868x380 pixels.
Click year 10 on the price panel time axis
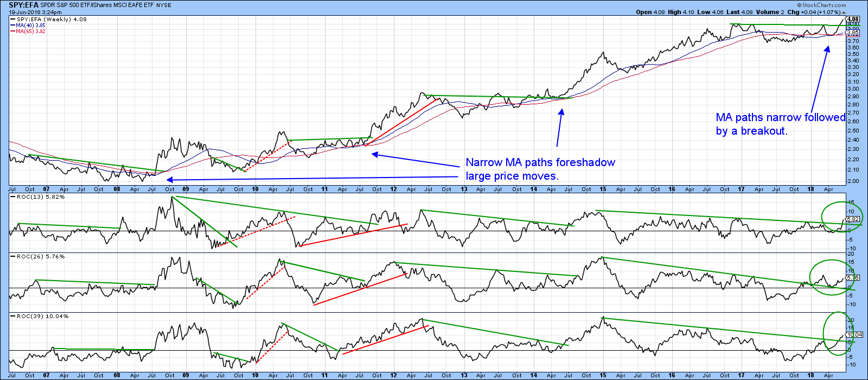(x=255, y=189)
